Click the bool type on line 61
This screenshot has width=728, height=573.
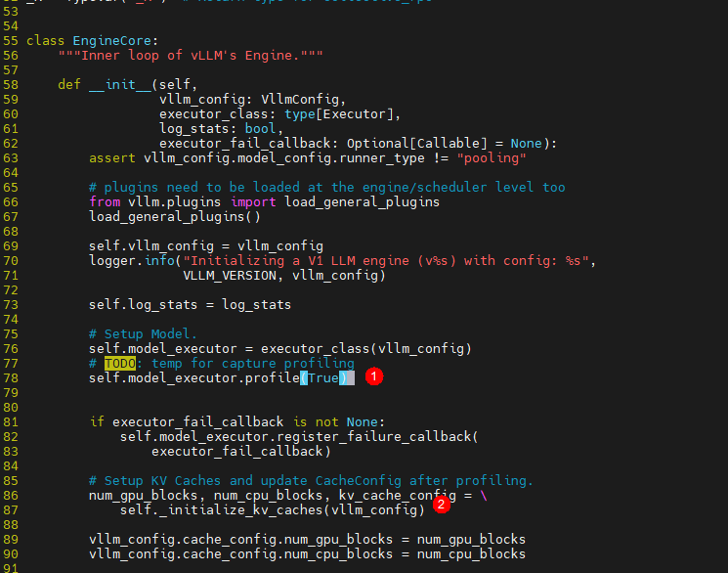[x=261, y=129]
